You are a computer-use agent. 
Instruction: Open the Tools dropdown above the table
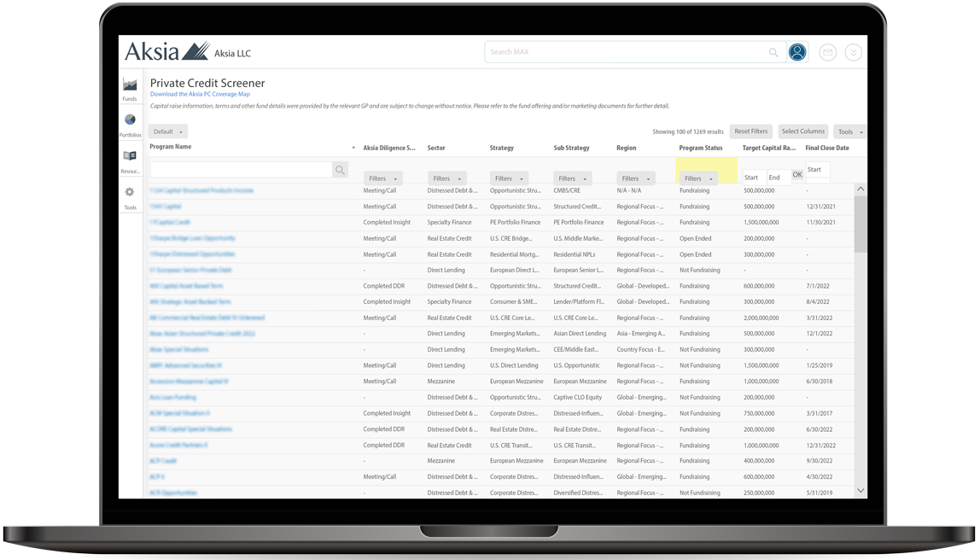[x=850, y=131]
